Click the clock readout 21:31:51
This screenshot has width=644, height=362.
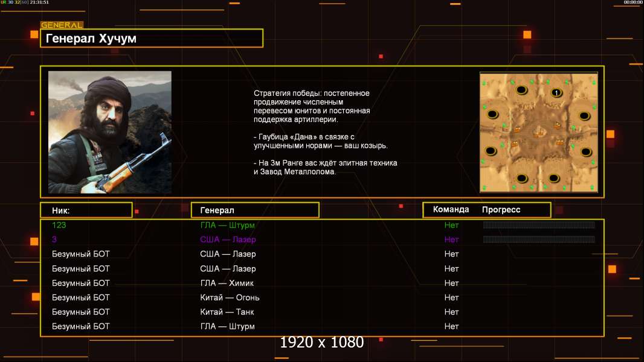pos(39,2)
